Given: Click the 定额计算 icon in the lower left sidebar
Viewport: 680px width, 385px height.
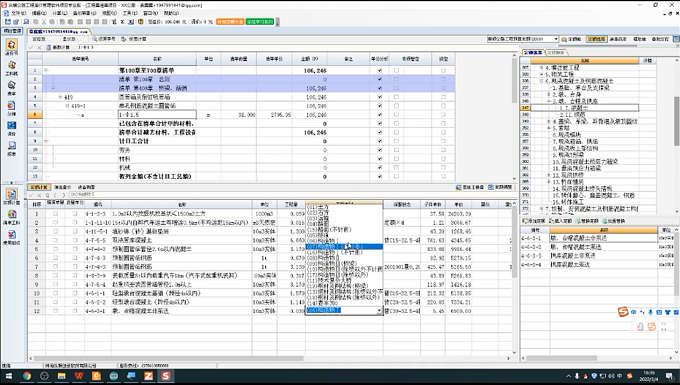Looking at the screenshot, I should tap(12, 194).
